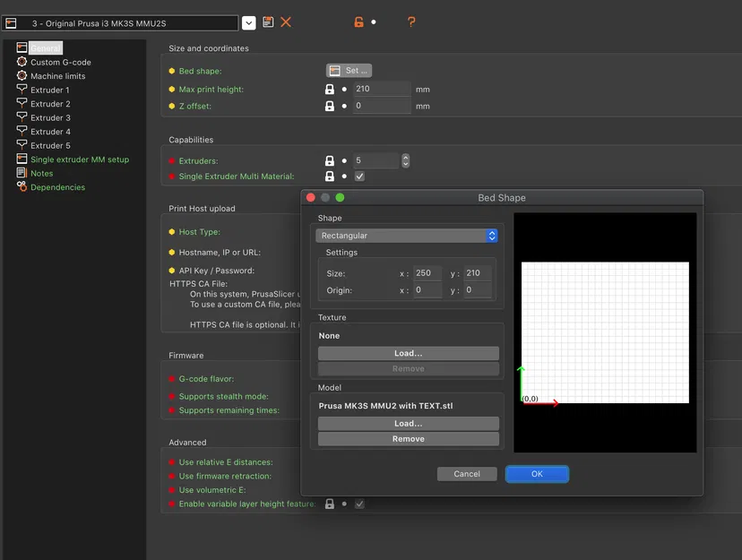
Task: Click the orange question mark help icon
Action: tap(411, 22)
